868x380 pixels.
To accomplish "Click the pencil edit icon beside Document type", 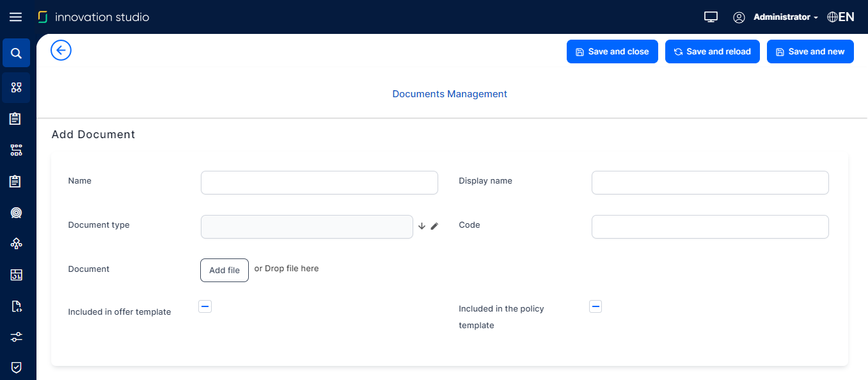I will (x=435, y=226).
